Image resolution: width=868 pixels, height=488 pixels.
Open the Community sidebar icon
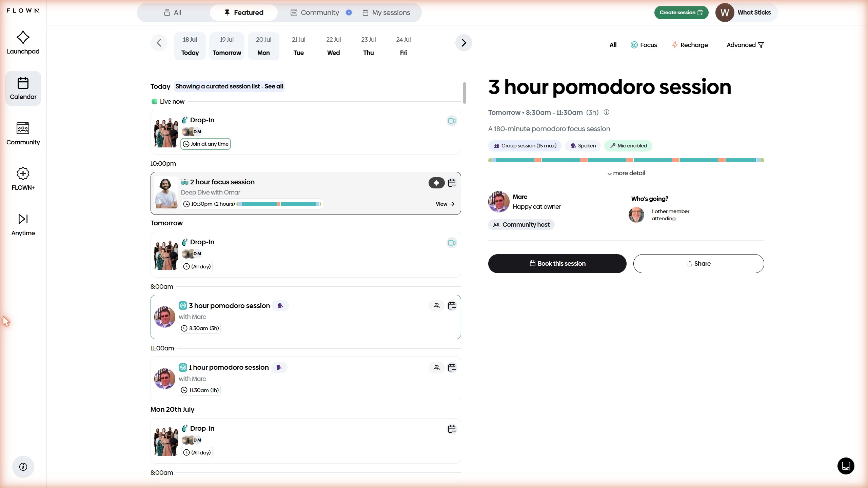23,134
